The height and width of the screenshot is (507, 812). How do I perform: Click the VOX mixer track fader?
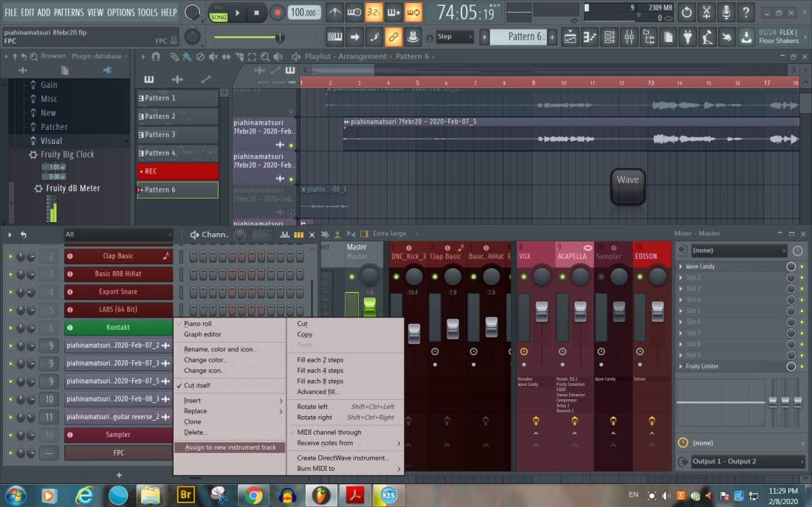[x=542, y=311]
